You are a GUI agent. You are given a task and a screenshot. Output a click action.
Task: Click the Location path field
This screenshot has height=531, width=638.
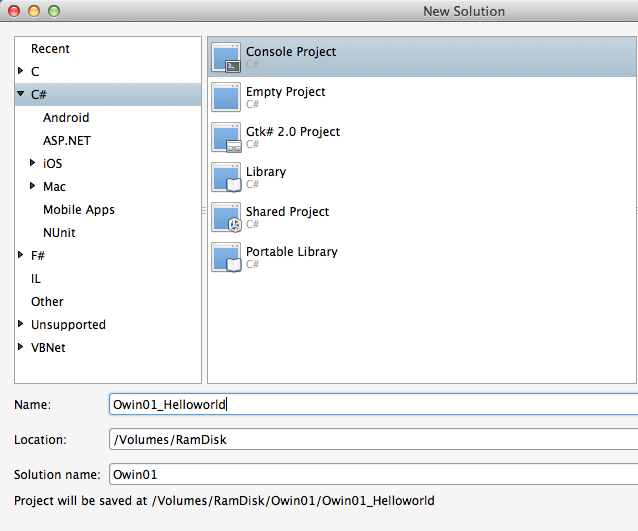tap(372, 440)
